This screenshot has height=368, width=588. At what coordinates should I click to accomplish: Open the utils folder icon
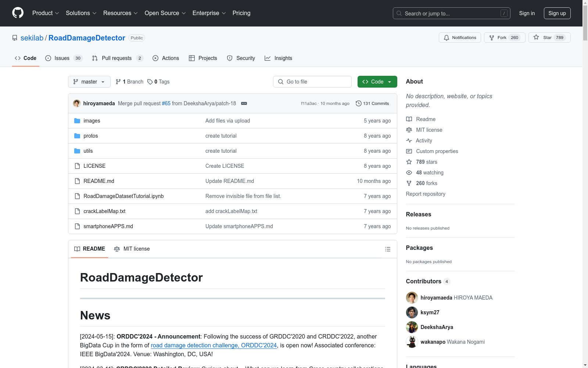77,151
